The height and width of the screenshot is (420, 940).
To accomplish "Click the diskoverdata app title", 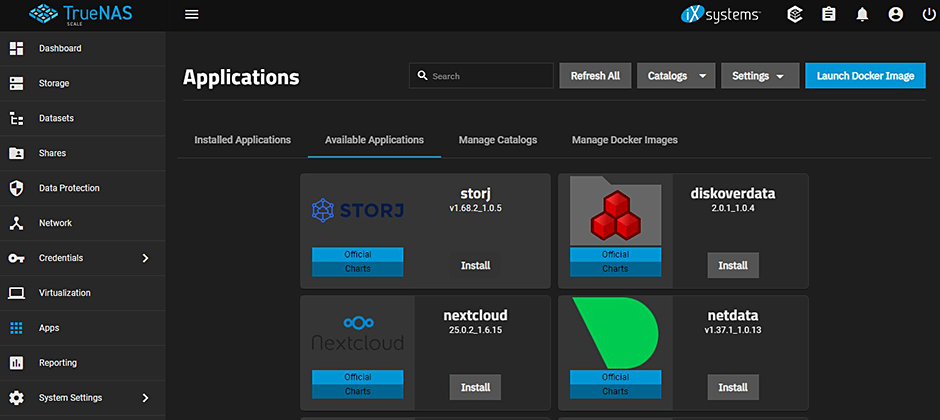I will (733, 194).
